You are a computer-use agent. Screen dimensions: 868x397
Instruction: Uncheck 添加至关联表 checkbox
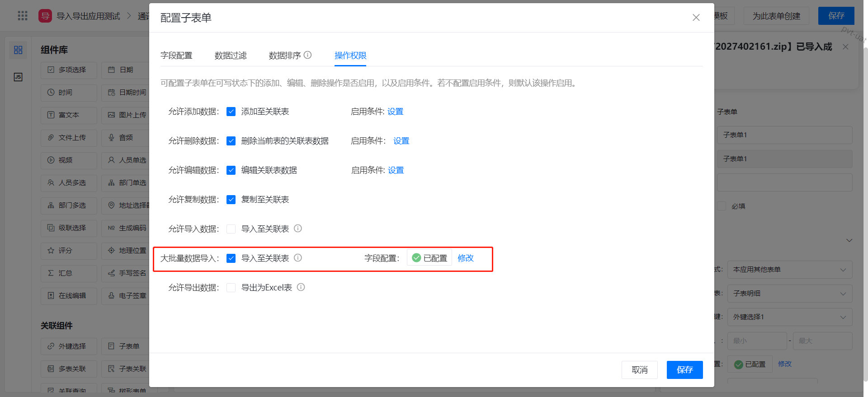click(231, 112)
